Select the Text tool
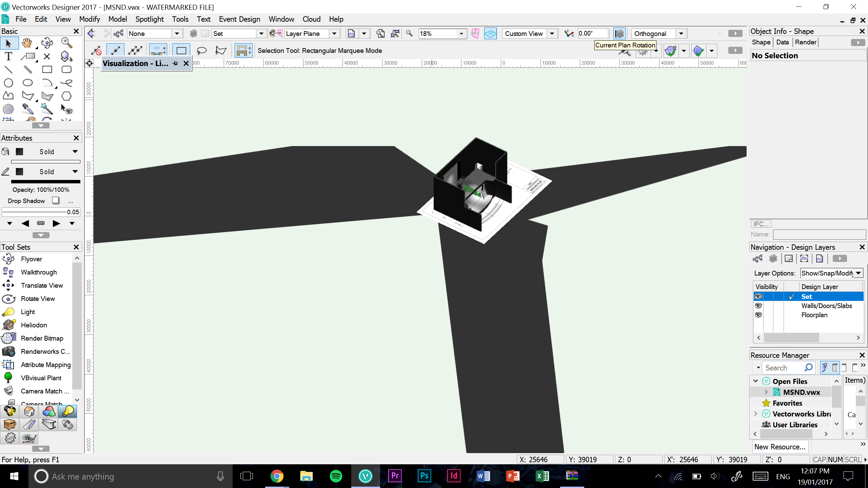Viewport: 868px width, 488px height. pyautogui.click(x=8, y=56)
